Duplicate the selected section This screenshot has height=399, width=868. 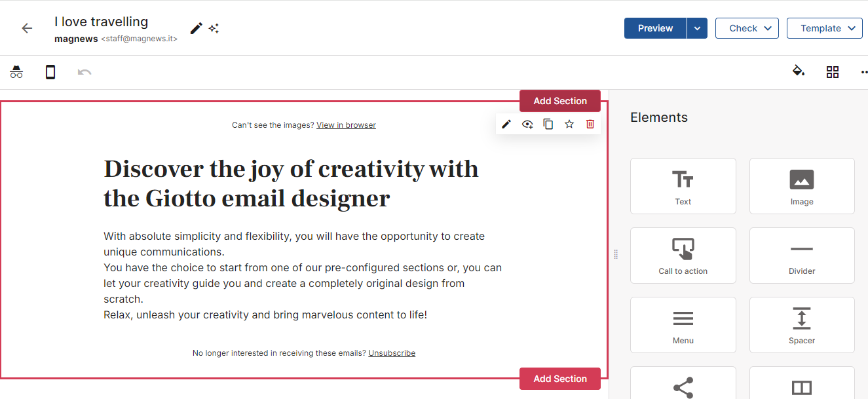(548, 124)
